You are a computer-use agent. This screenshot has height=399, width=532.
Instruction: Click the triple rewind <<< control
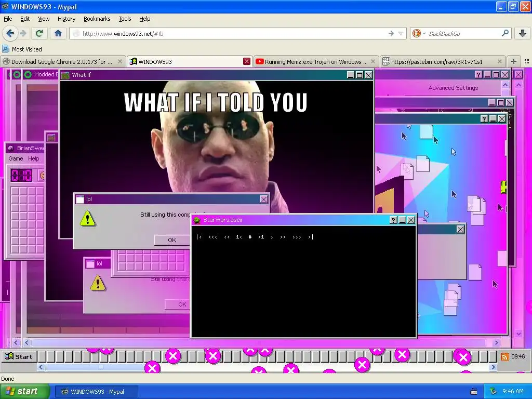tap(212, 237)
